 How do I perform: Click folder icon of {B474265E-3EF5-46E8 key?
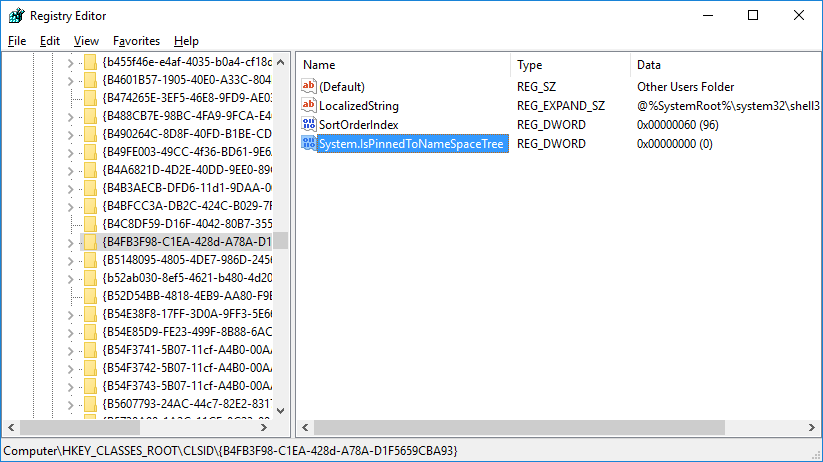coord(90,98)
